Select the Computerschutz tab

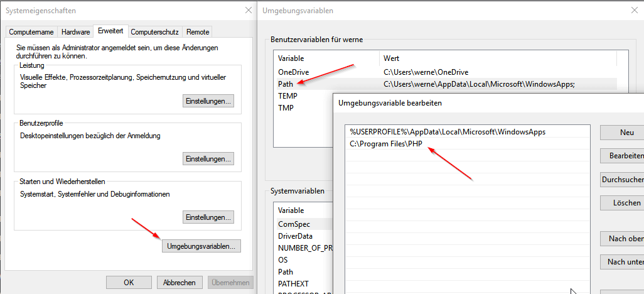coord(154,32)
